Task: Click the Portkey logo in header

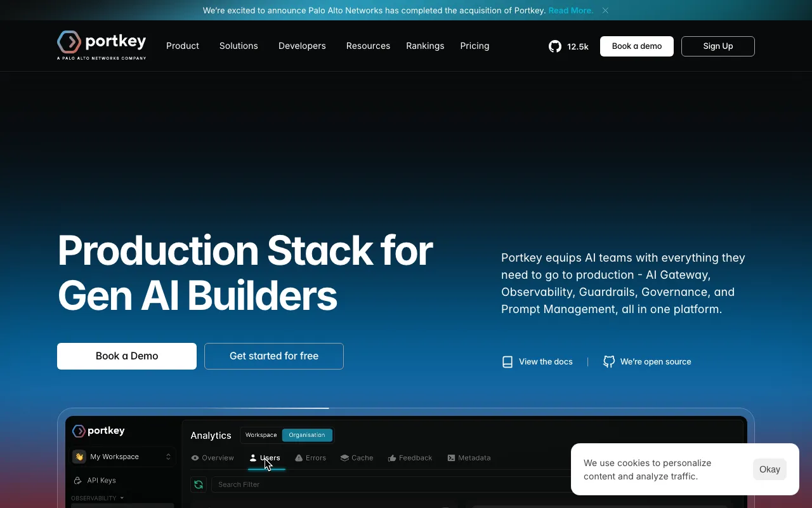Action: (101, 45)
